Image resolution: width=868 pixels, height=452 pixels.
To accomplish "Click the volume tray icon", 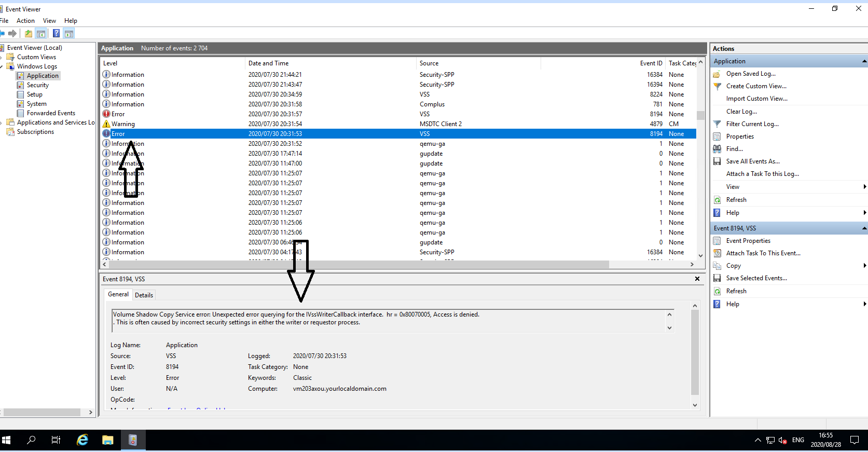I will [783, 441].
